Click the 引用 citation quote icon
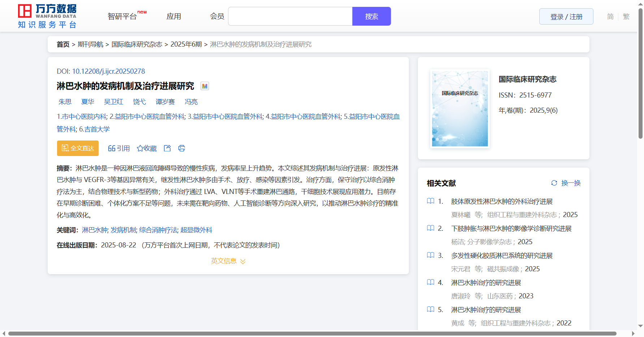Screen dimensions: 644x337 coord(112,148)
